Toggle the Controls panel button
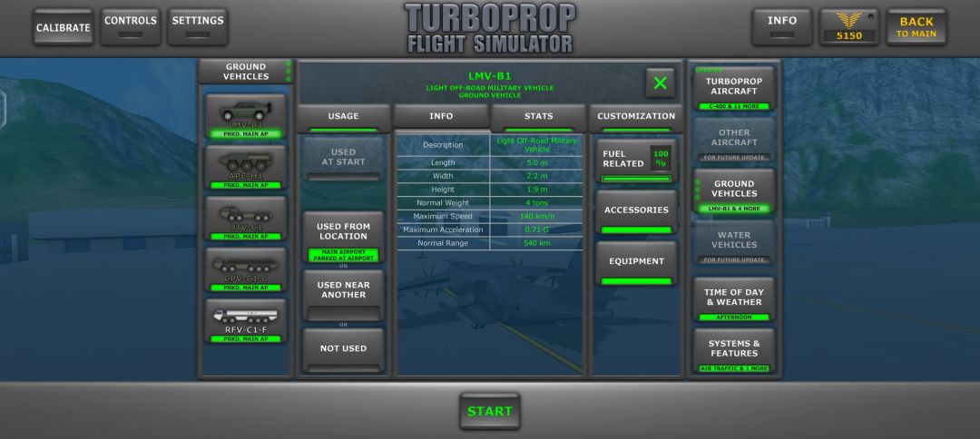 (131, 27)
